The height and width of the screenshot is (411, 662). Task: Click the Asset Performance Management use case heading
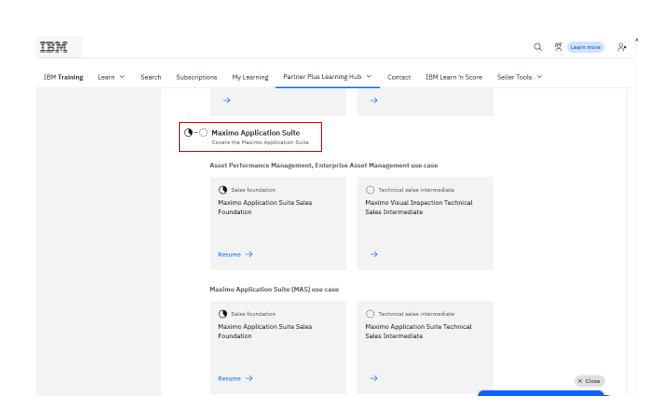tap(323, 165)
